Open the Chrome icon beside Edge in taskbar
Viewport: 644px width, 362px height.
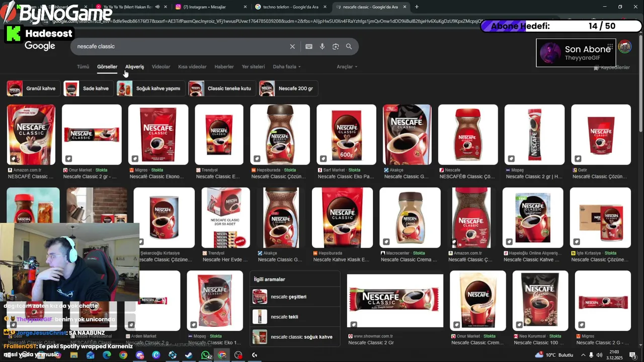pyautogui.click(x=123, y=355)
